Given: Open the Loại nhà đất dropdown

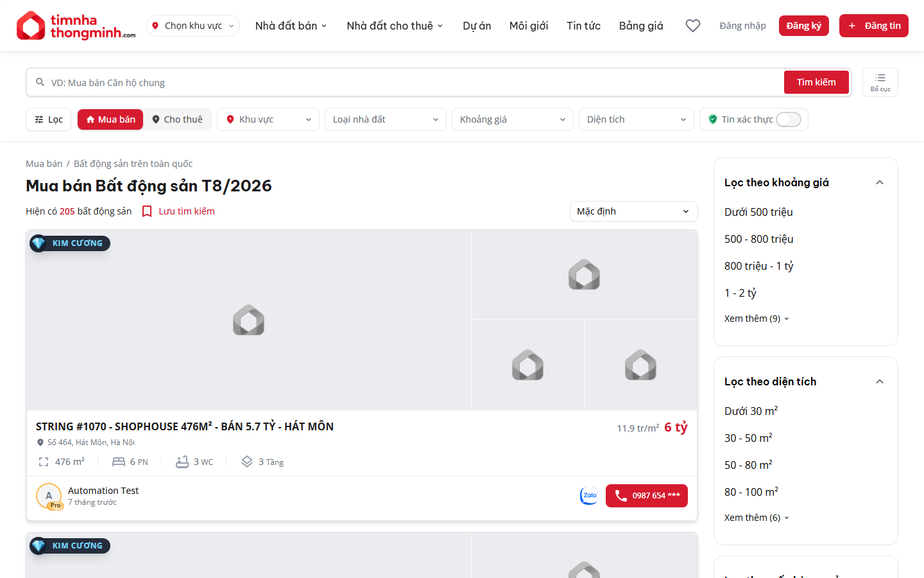Looking at the screenshot, I should pyautogui.click(x=386, y=119).
